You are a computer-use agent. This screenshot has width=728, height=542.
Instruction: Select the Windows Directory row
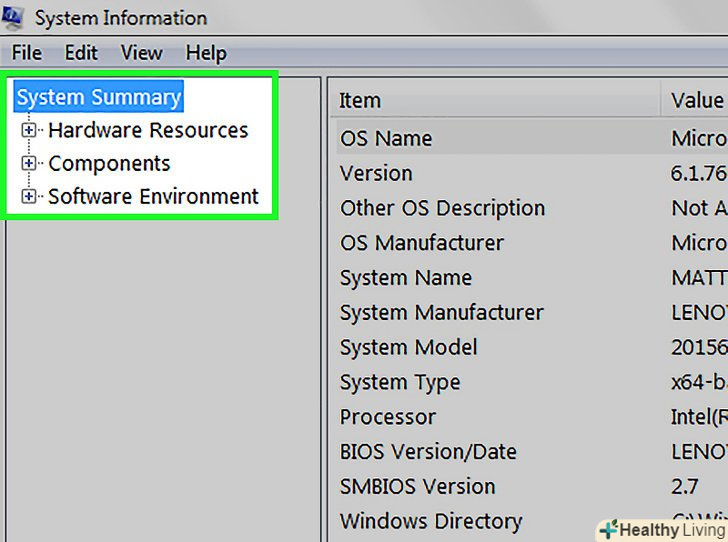pyautogui.click(x=532, y=521)
